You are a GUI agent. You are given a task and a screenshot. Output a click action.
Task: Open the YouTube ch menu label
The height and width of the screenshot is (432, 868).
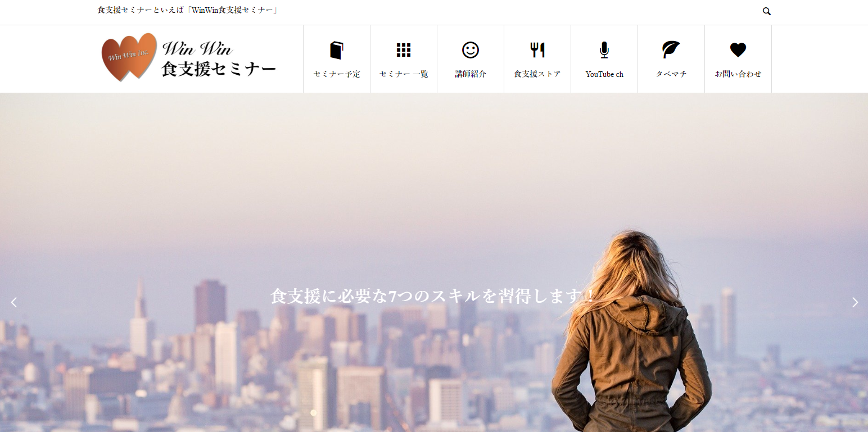coord(604,74)
